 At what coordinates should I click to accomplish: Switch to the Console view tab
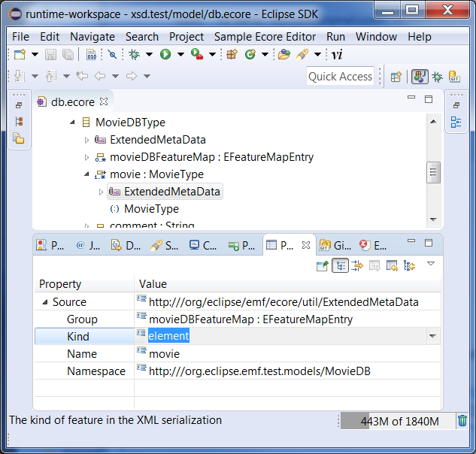tap(203, 245)
